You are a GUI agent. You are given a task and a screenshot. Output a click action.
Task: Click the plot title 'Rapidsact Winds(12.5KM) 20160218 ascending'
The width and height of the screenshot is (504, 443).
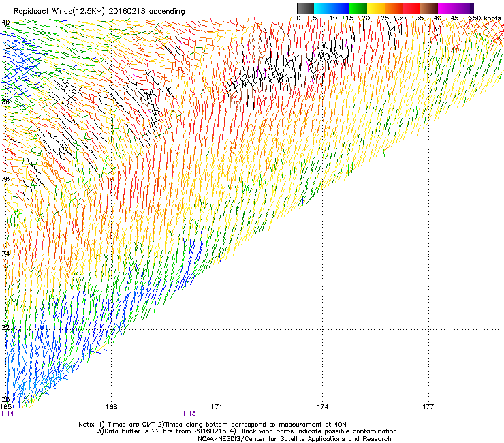(x=99, y=12)
